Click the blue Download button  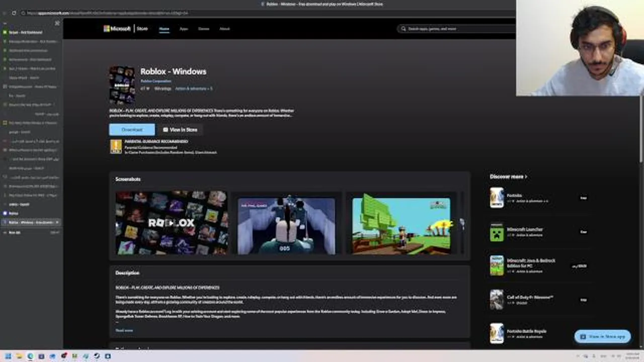132,130
